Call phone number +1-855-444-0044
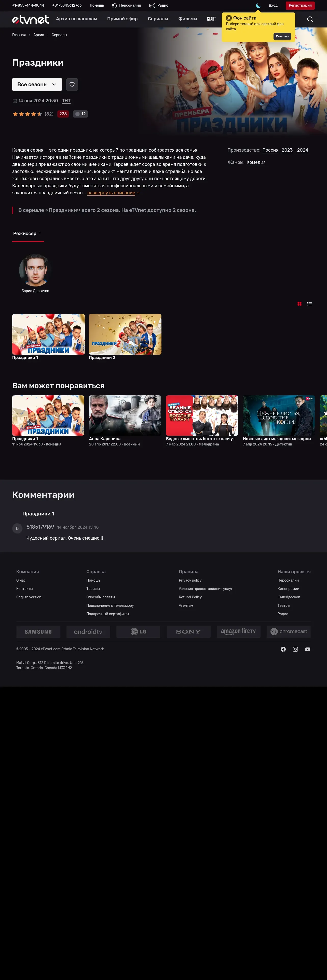327x980 pixels. point(28,5)
